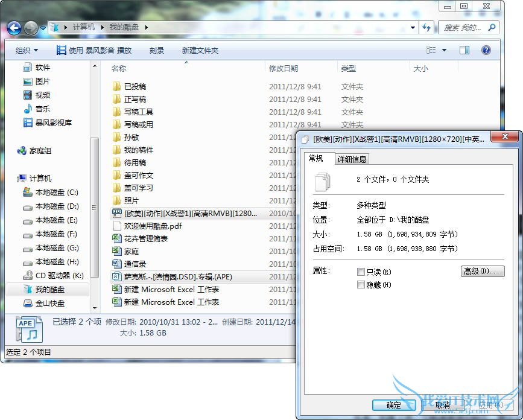
Task: Click sidebar scrollbar down arrow
Action: point(95,308)
